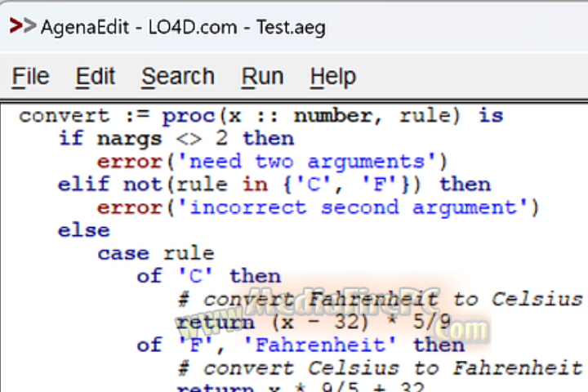Click comment 'convert Celsius to Fahrenheit'
Image resolution: width=588 pixels, height=392 pixels.
[380, 368]
